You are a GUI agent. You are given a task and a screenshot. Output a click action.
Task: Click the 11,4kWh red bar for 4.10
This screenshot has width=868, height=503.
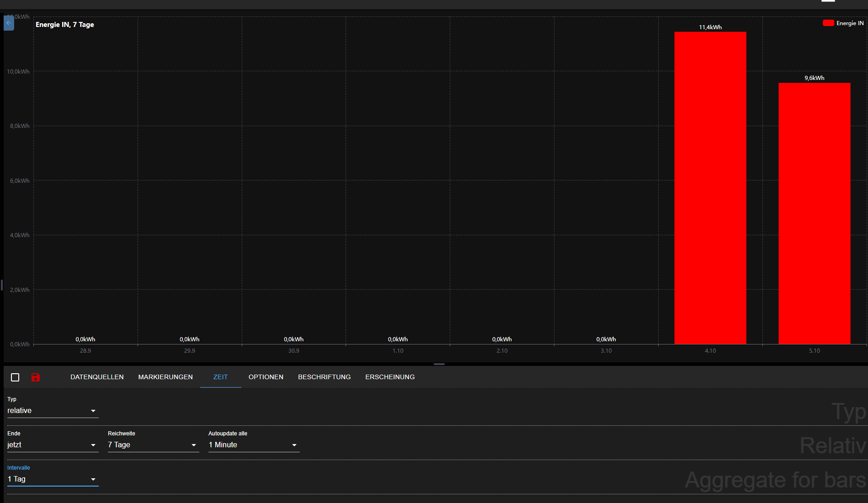click(710, 187)
